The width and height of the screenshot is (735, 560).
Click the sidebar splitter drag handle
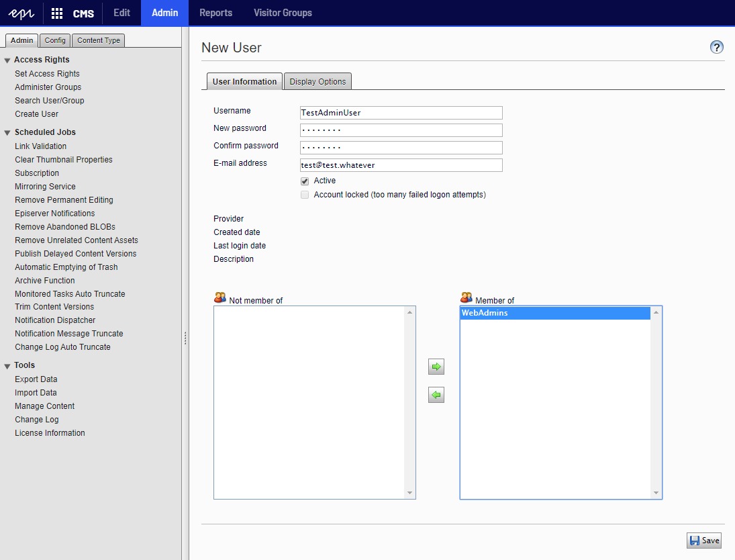(x=185, y=338)
